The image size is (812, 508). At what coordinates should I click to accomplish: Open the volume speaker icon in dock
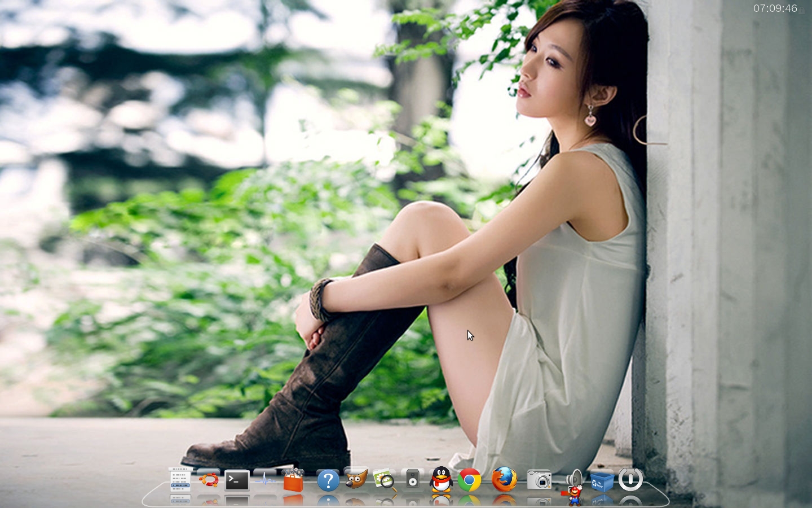pyautogui.click(x=575, y=478)
